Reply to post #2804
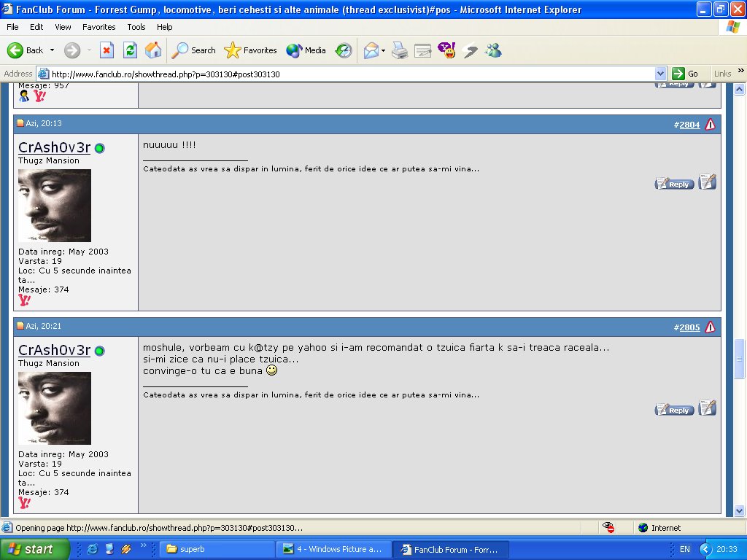The image size is (747, 560). [674, 184]
